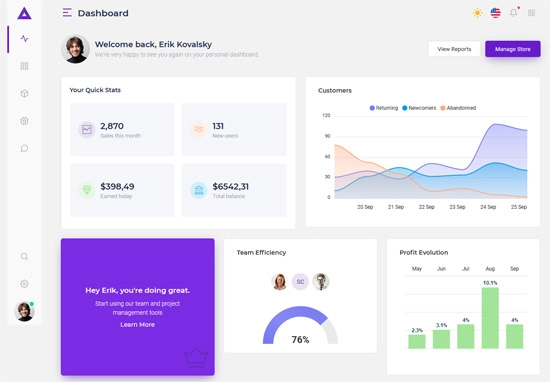Click the Team Efficiency title

pos(261,253)
